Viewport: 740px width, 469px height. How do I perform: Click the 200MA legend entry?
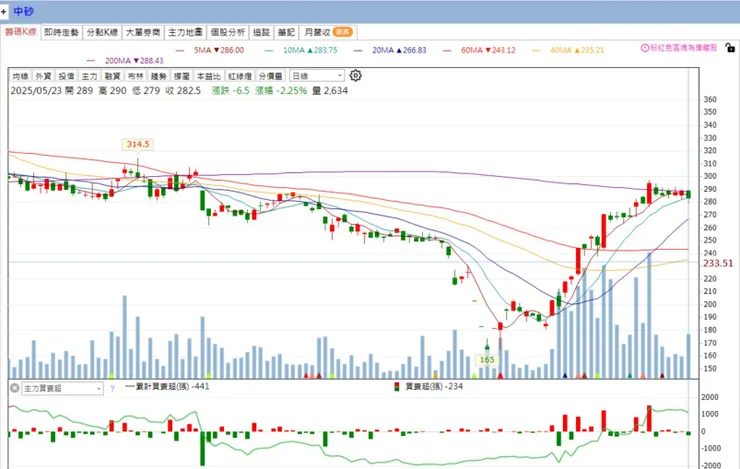tap(125, 61)
